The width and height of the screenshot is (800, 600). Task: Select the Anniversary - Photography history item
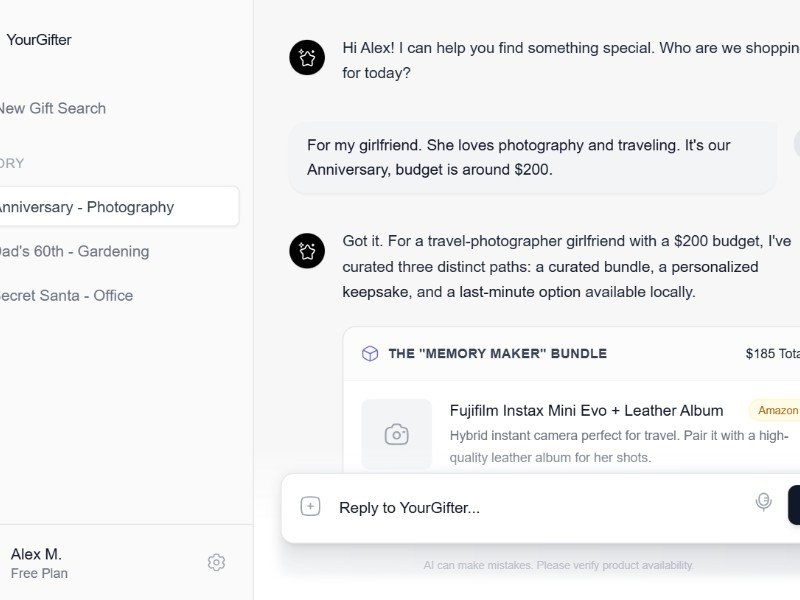tap(86, 207)
